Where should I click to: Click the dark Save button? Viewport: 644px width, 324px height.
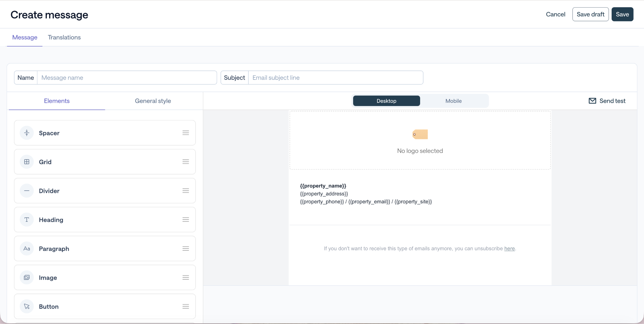[x=622, y=14]
